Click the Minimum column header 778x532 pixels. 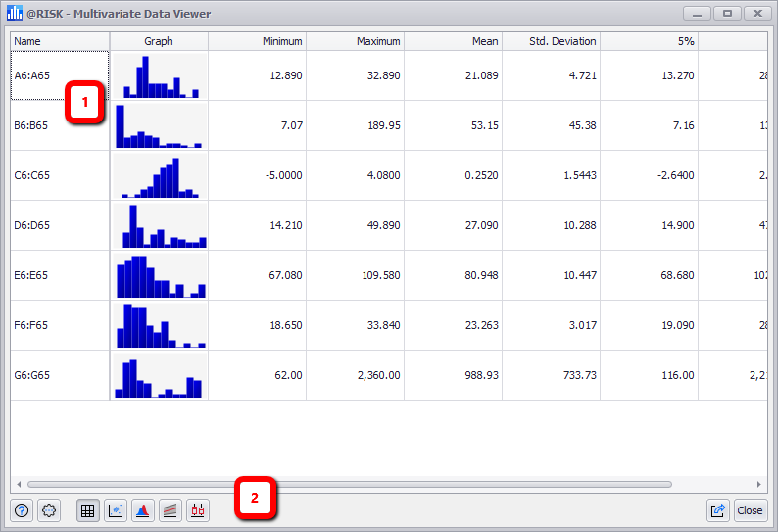(257, 41)
